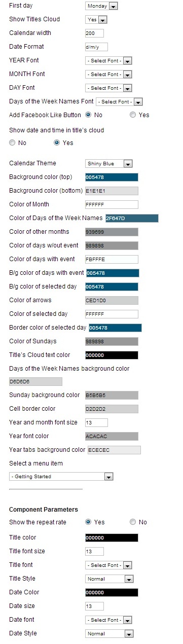This screenshot has width=183, height=644.
Task: Open the YEAR Font selector
Action: (109, 61)
